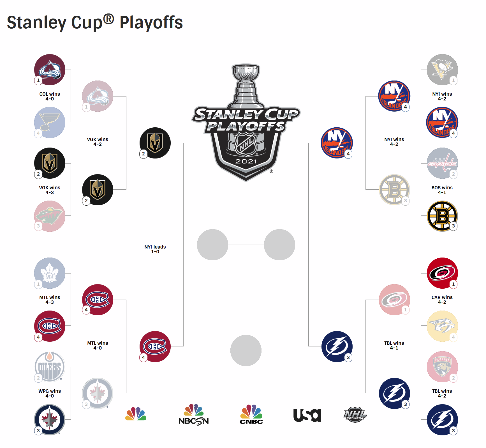Viewport: 486px width, 448px height.
Task: Open the USA network logo
Action: point(307,415)
